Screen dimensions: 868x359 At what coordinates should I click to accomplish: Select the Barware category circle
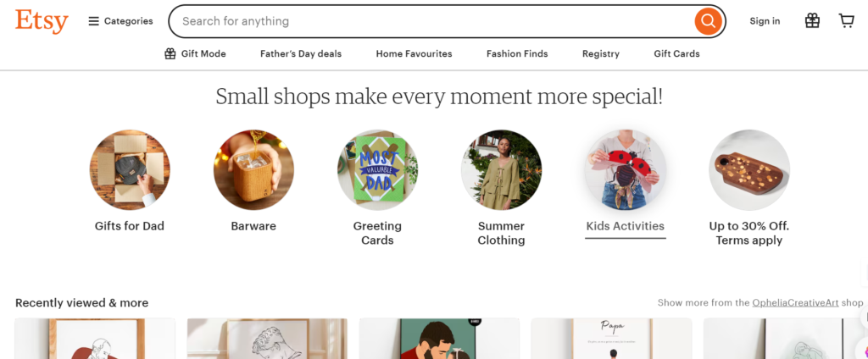click(253, 170)
